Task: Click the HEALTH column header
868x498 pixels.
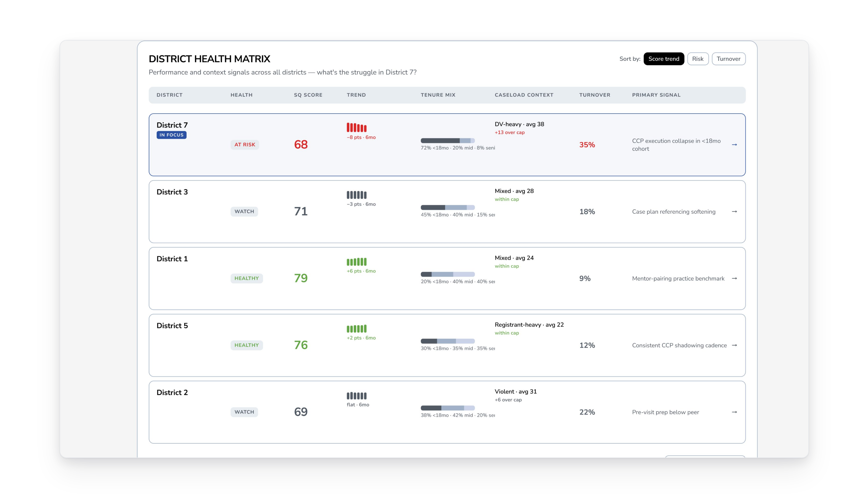Action: [x=241, y=95]
